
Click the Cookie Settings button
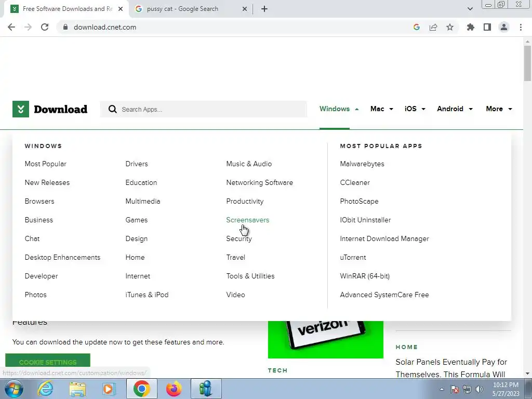tap(48, 362)
